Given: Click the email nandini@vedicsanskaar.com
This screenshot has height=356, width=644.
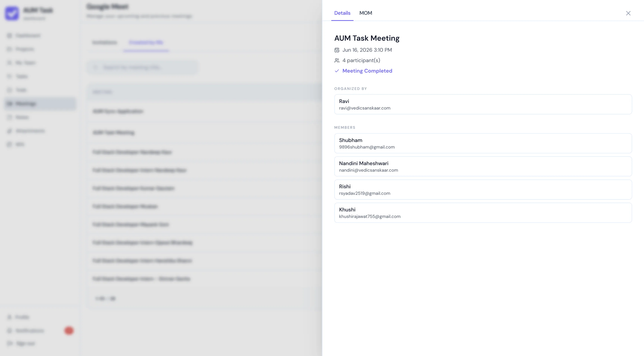Looking at the screenshot, I should click(x=368, y=170).
